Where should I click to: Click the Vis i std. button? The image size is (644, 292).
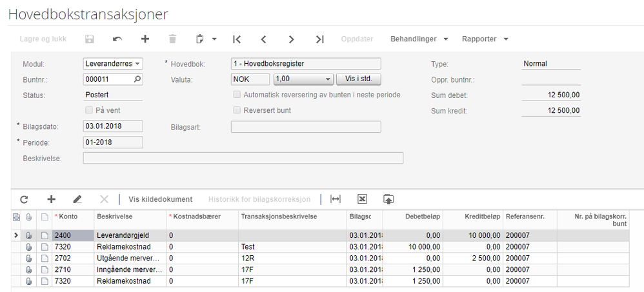pos(358,79)
